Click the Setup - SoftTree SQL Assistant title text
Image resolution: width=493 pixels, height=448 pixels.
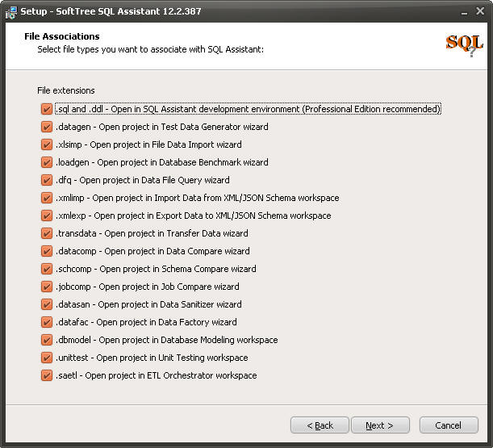click(111, 11)
